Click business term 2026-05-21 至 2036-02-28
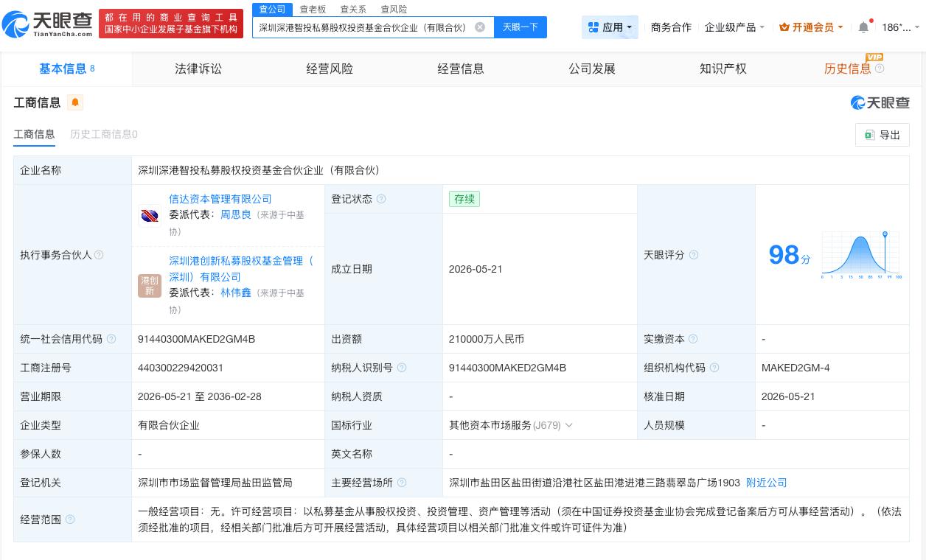The image size is (926, 560). click(x=200, y=396)
